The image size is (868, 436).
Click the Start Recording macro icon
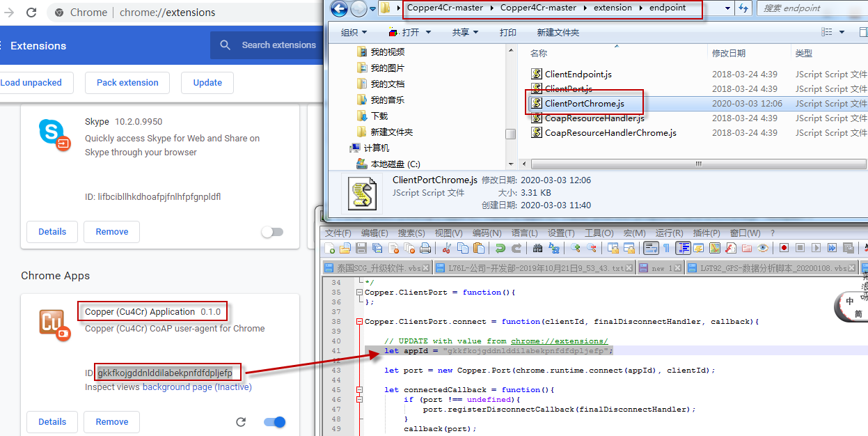coord(784,248)
